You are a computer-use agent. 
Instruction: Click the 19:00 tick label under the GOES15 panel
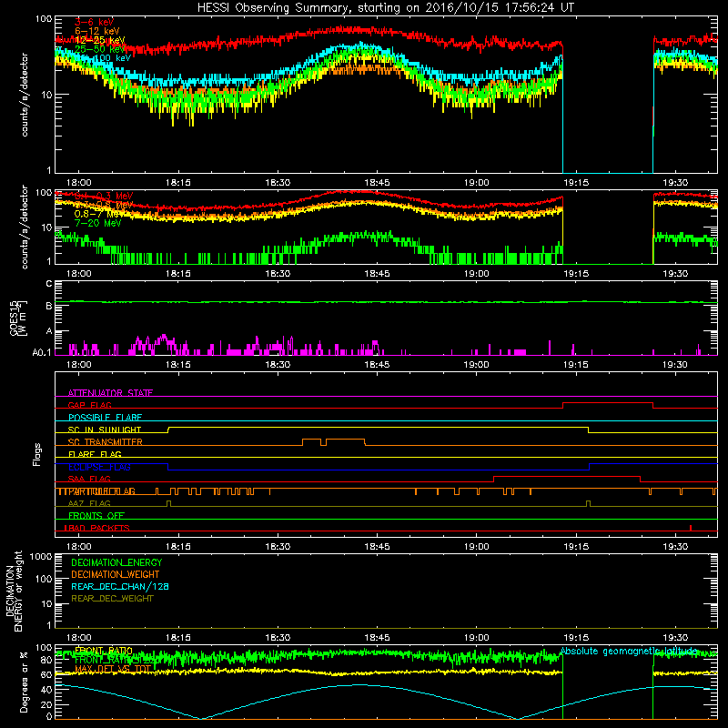pos(476,365)
